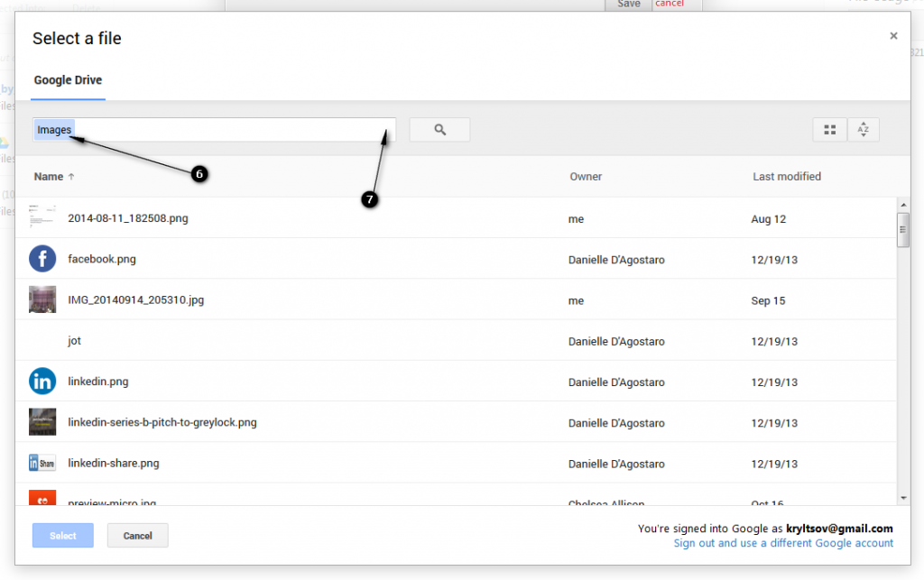This screenshot has width=924, height=580.
Task: Click the alphabetical sort icon
Action: tap(863, 129)
